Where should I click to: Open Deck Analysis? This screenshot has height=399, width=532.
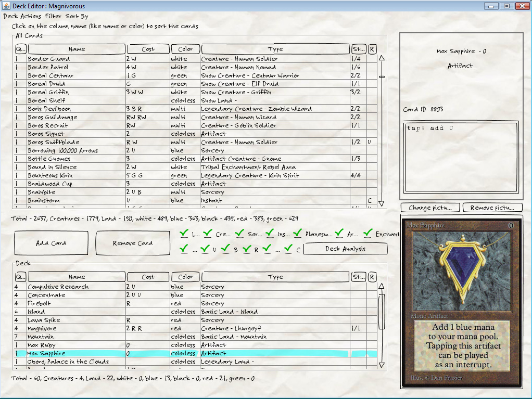coord(345,249)
